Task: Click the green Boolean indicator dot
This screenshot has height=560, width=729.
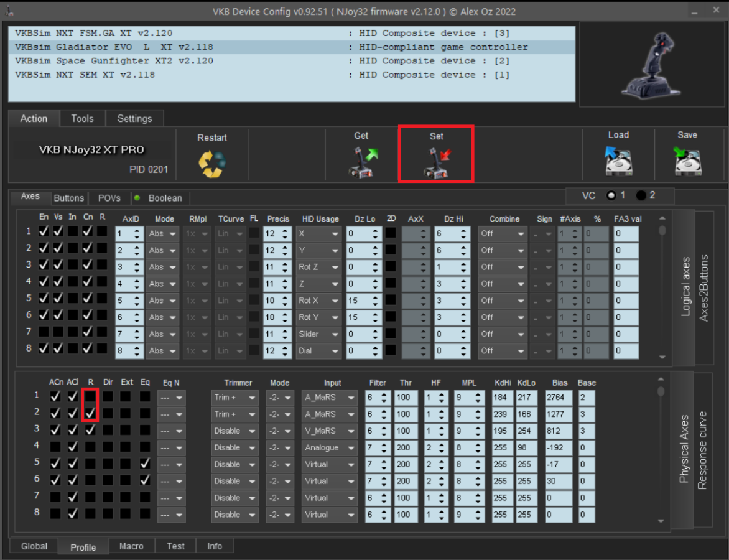Action: pos(137,198)
